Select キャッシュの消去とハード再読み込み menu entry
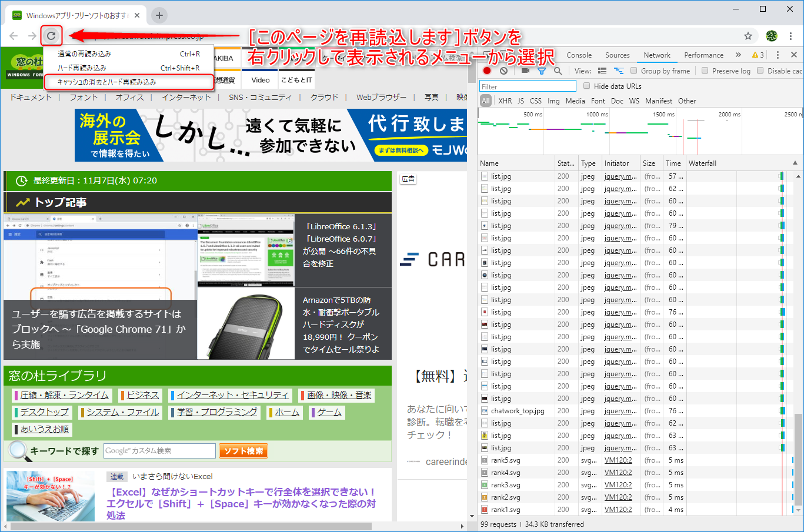Image resolution: width=804 pixels, height=532 pixels. click(129, 82)
